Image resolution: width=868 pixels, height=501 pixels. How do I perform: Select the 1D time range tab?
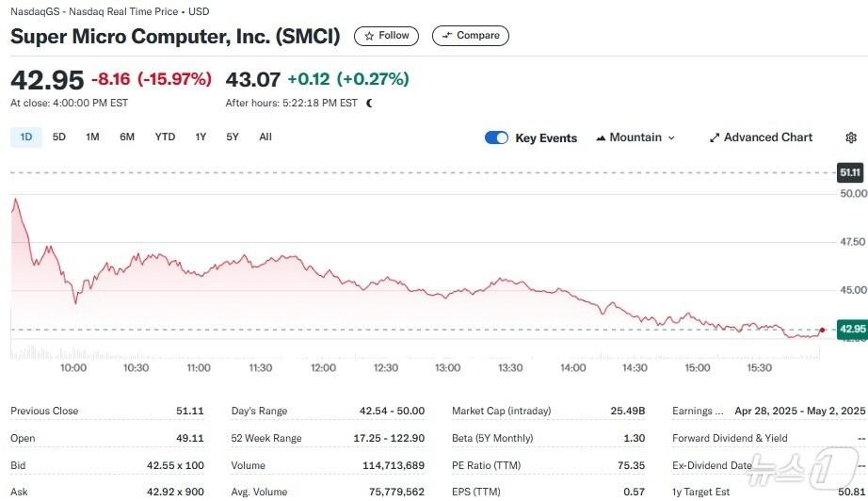26,137
